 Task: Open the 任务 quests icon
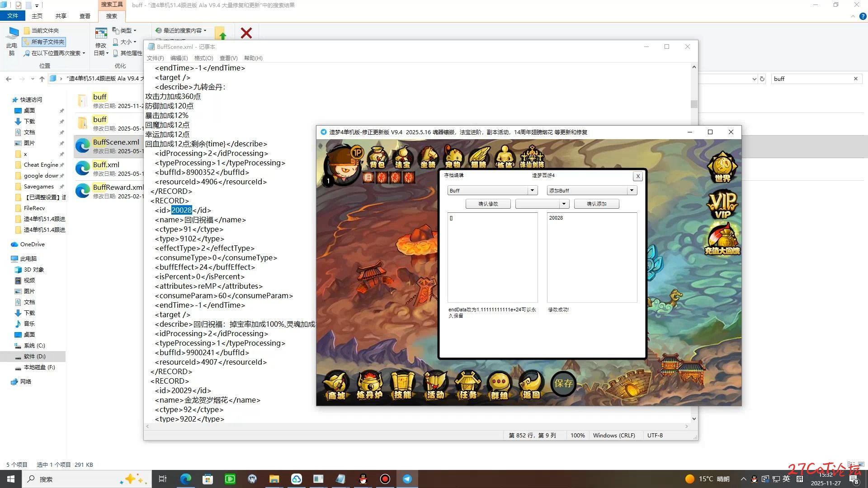[467, 385]
